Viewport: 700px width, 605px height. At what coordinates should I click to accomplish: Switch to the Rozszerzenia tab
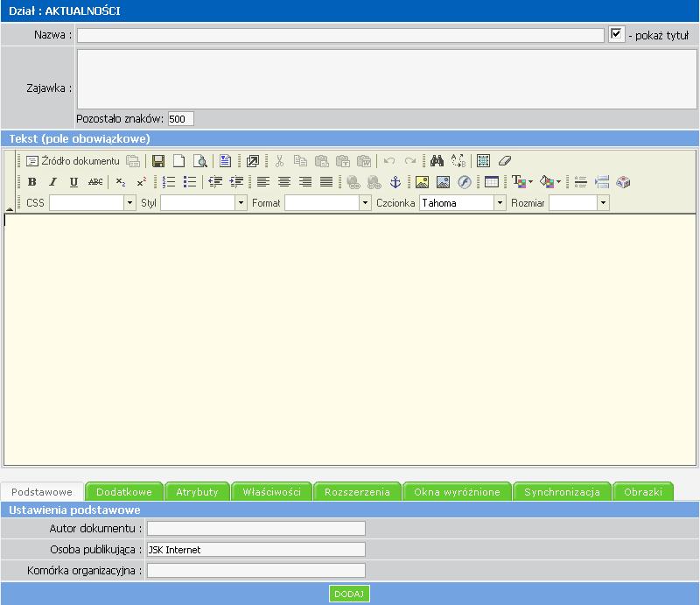click(357, 492)
